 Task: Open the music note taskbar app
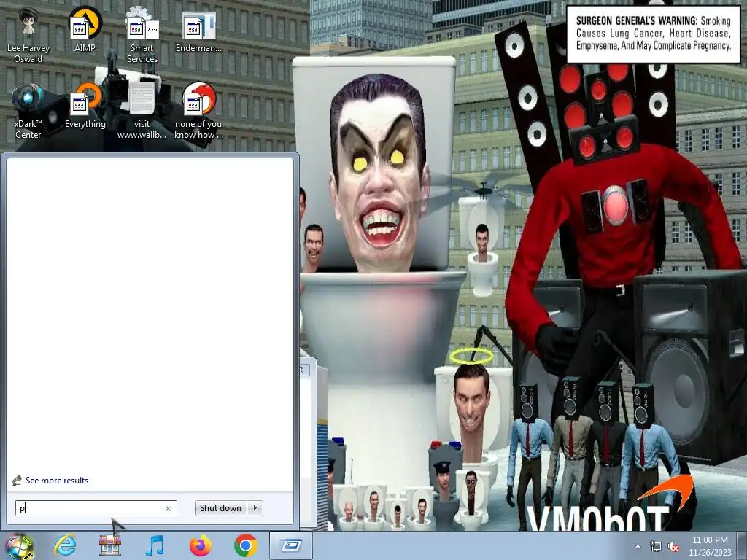pyautogui.click(x=155, y=545)
